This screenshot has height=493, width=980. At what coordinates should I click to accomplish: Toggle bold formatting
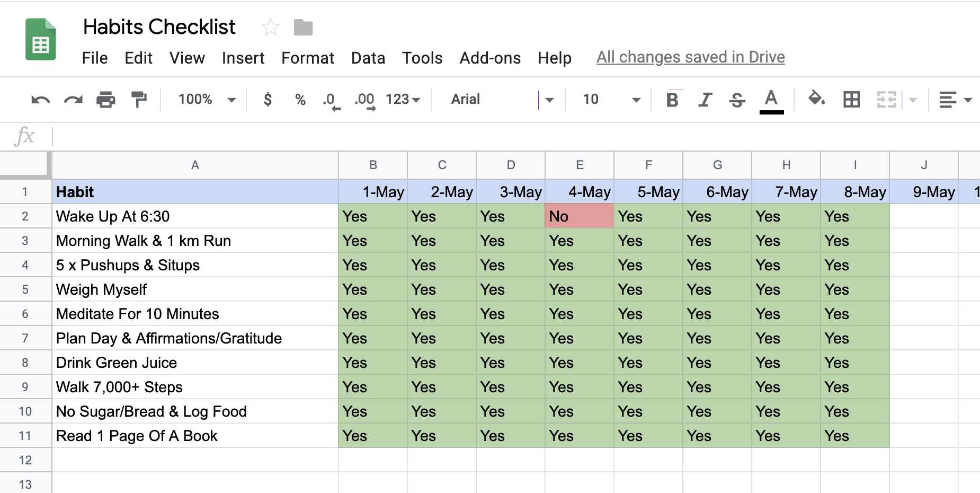tap(672, 100)
